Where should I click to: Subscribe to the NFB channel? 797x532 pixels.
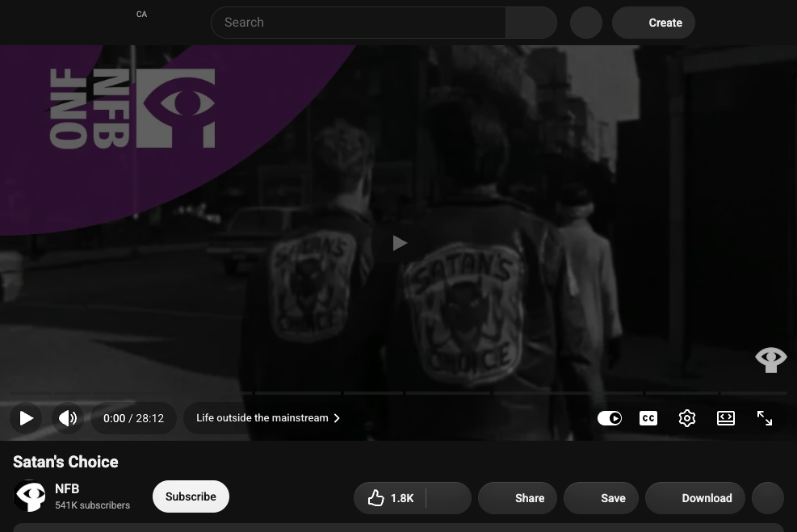(191, 496)
